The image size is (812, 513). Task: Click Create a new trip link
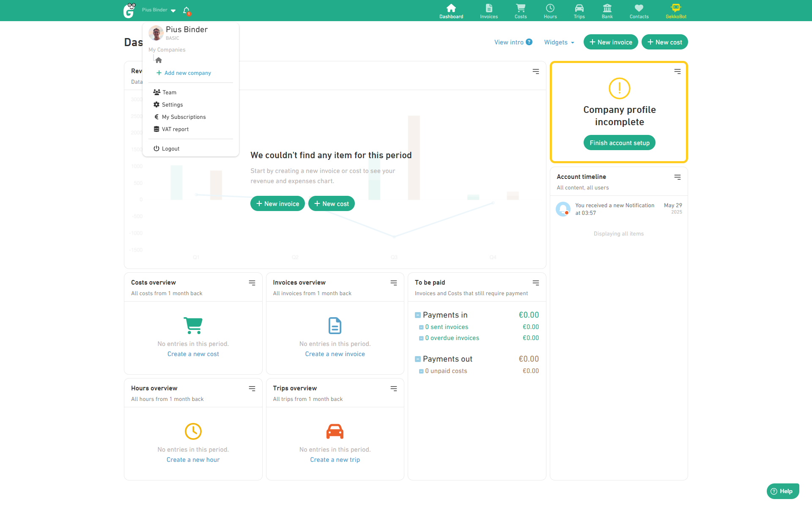pos(335,460)
